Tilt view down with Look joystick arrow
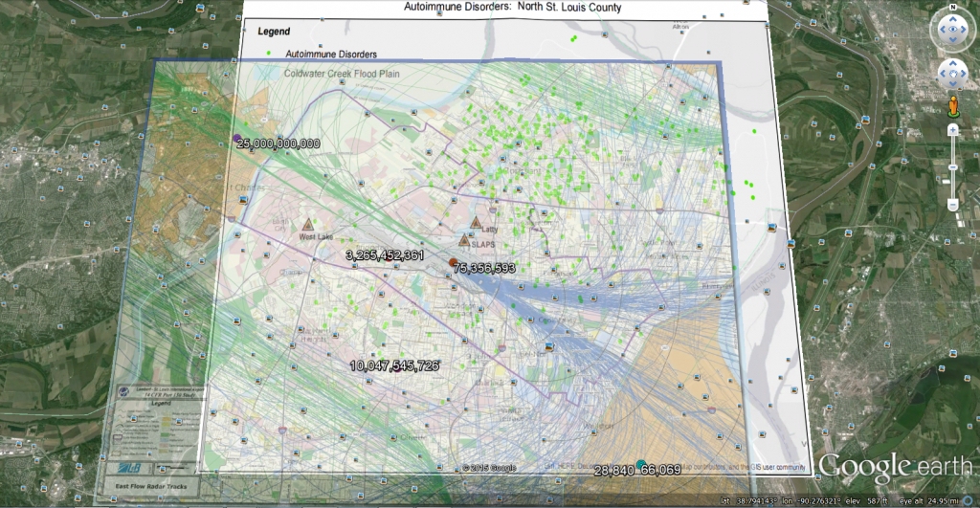This screenshot has width=980, height=508. (x=952, y=40)
